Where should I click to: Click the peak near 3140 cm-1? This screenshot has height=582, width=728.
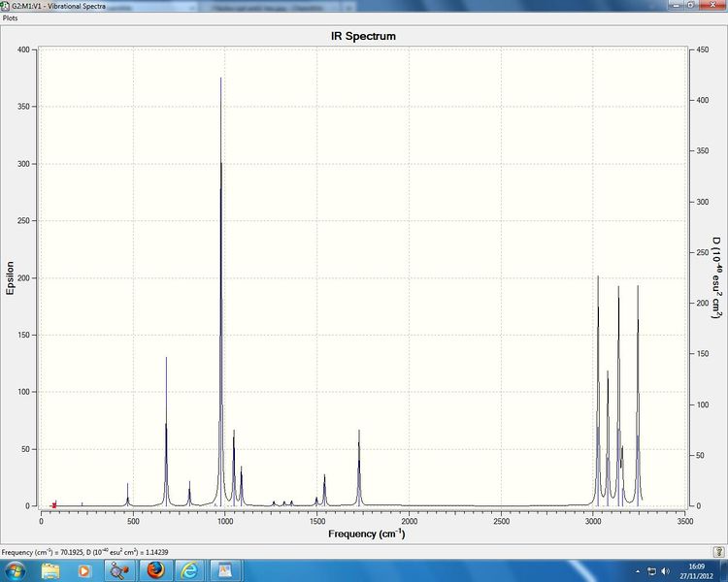tap(618, 395)
